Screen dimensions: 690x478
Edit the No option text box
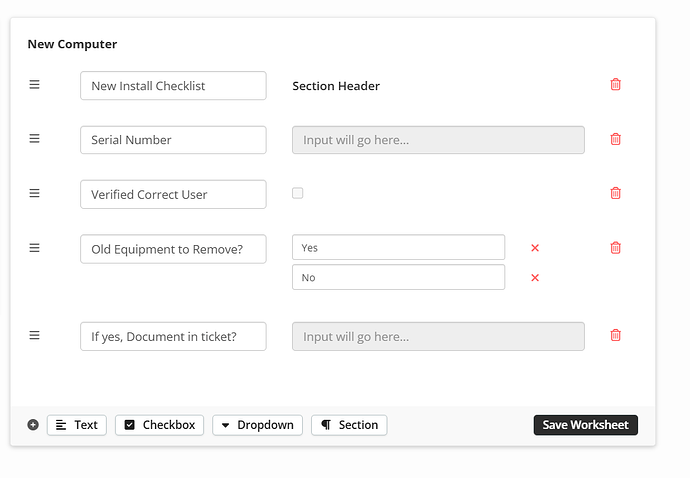point(398,277)
